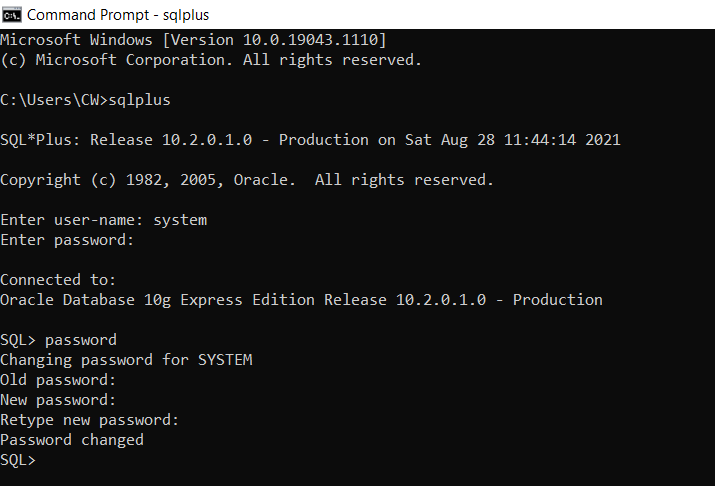Click the 'Password changed' message

(x=72, y=440)
